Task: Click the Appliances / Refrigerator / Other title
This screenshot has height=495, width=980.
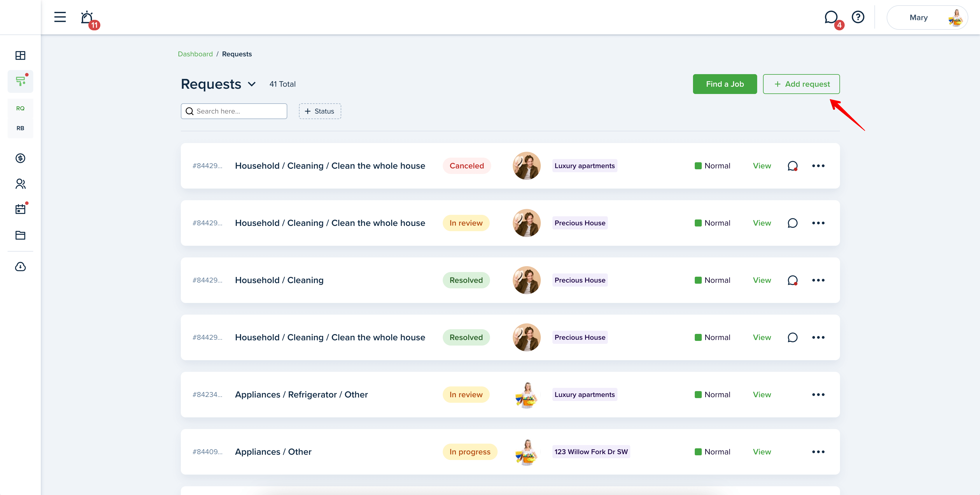Action: click(301, 395)
